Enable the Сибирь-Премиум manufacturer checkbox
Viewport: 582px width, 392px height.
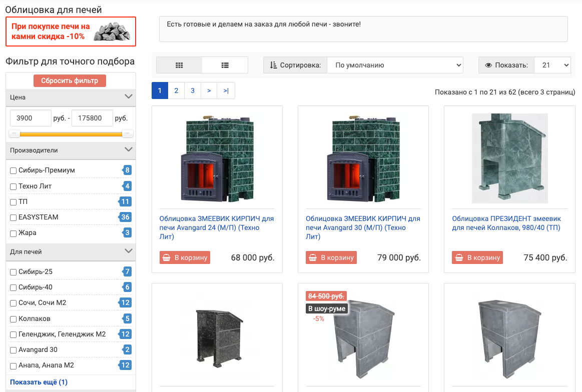pos(14,171)
